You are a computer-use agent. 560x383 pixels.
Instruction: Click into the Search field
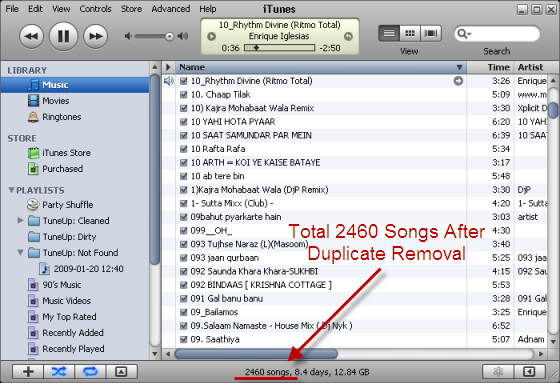point(497,34)
